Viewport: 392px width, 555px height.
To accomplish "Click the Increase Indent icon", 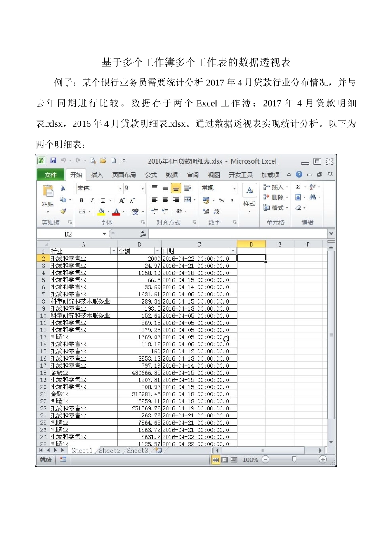I will 165,211.
